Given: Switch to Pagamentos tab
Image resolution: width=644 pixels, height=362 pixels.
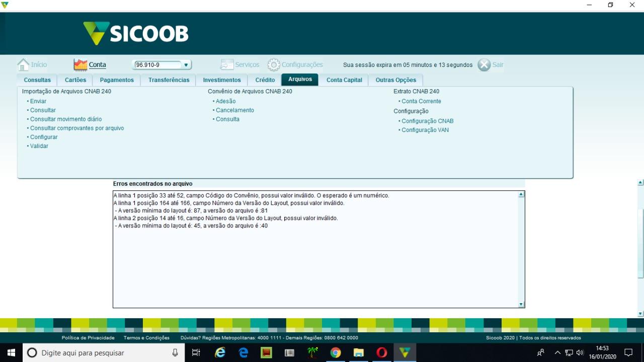Looking at the screenshot, I should click(x=117, y=80).
